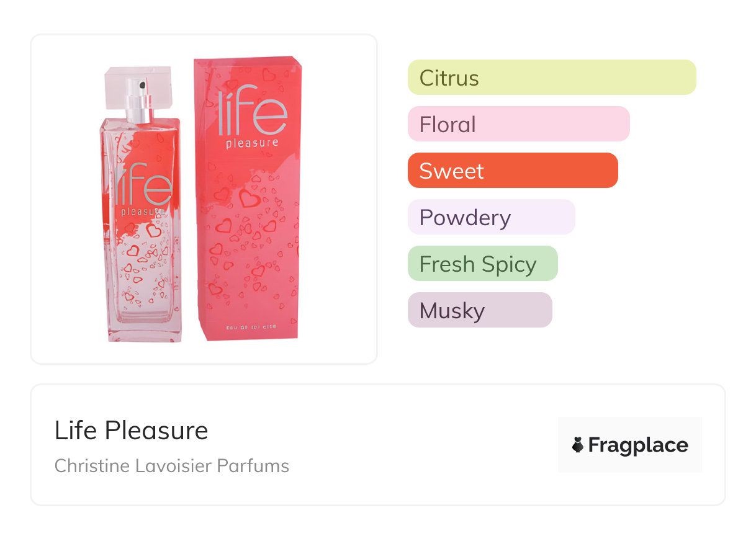Select the green Fresh Spicy accord

(482, 264)
